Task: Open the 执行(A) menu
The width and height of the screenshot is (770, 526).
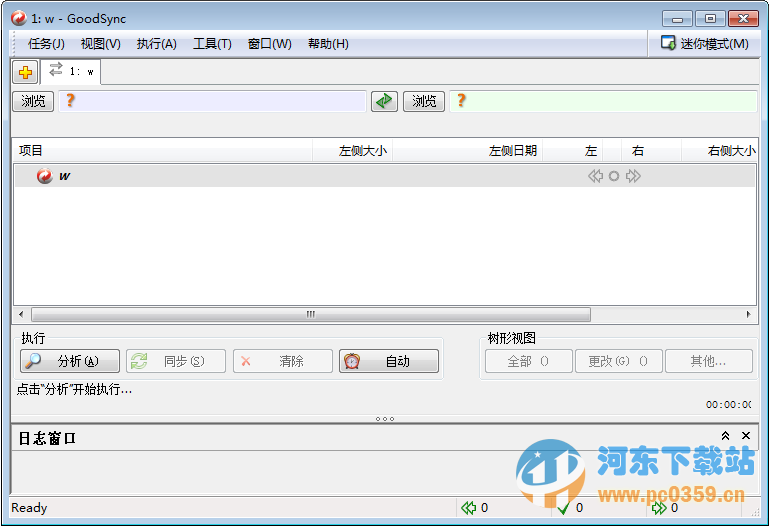Action: pos(157,44)
